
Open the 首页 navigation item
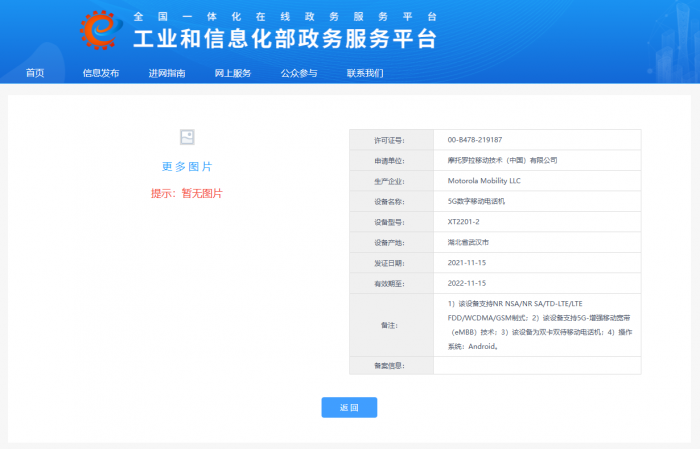click(x=35, y=73)
